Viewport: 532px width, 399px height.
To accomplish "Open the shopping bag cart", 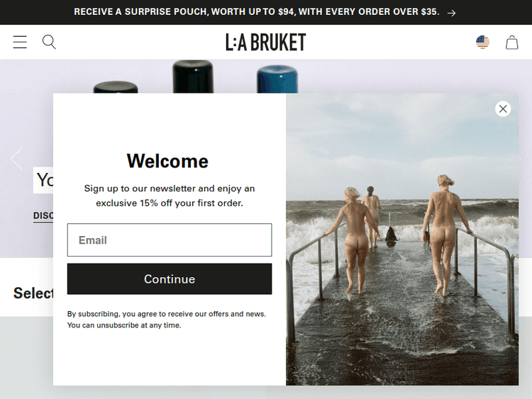I will click(x=511, y=43).
